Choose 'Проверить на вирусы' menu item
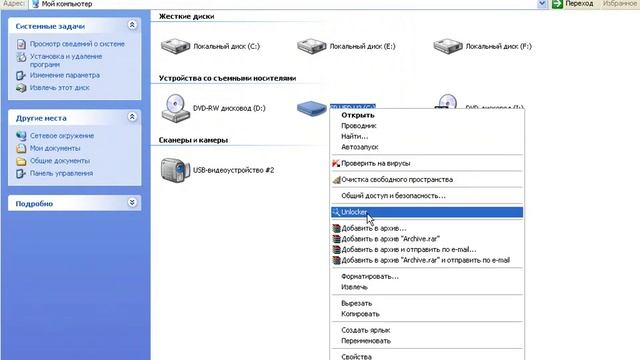640x360 pixels. [x=427, y=163]
